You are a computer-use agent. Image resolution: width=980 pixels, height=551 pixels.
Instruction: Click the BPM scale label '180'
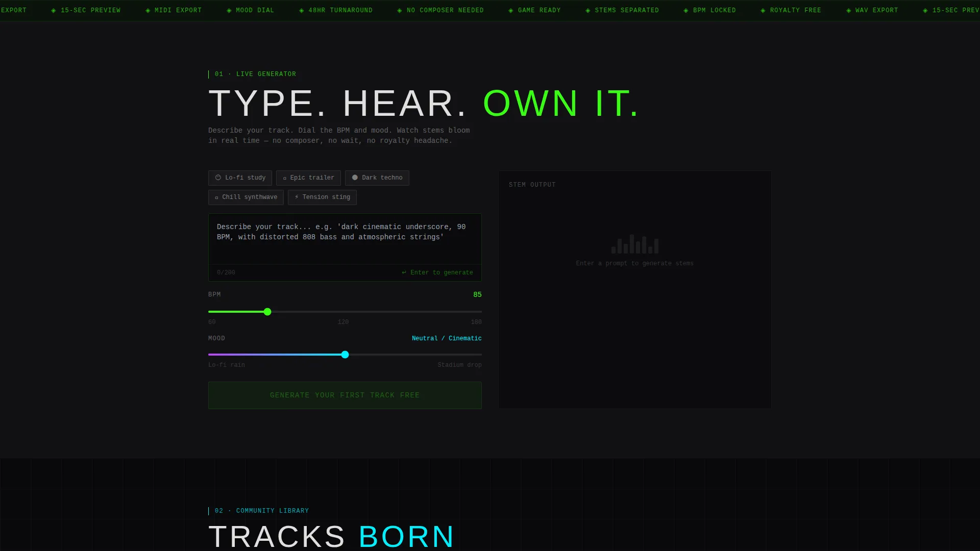point(476,322)
